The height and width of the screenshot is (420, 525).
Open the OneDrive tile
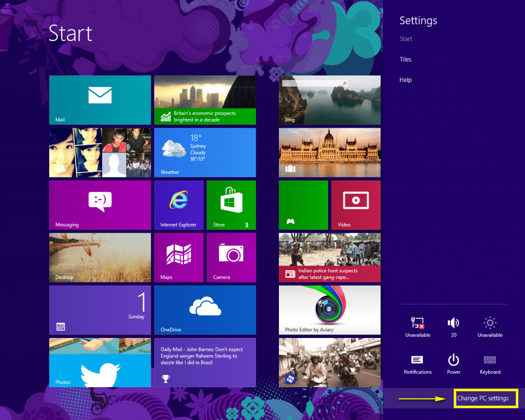(x=205, y=310)
